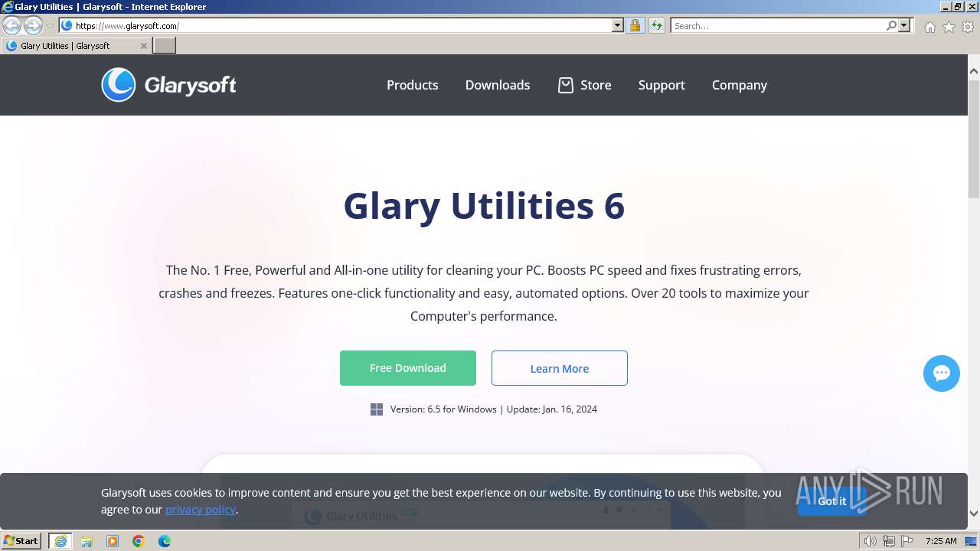Open the privacy policy link
Viewport: 980px width, 551px height.
201,510
